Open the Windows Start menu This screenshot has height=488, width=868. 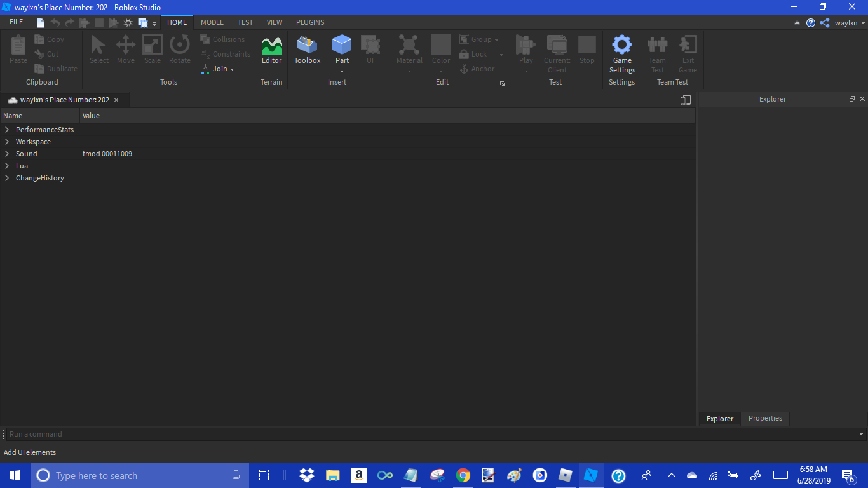pyautogui.click(x=15, y=475)
